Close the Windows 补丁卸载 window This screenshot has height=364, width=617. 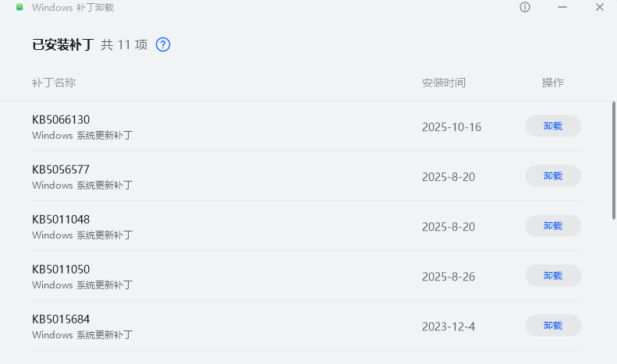tap(599, 7)
